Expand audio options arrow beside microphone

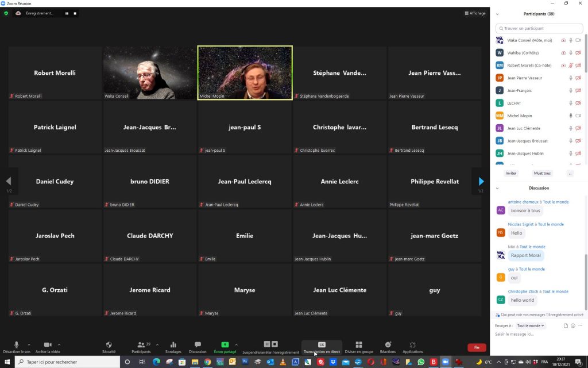[x=29, y=344]
